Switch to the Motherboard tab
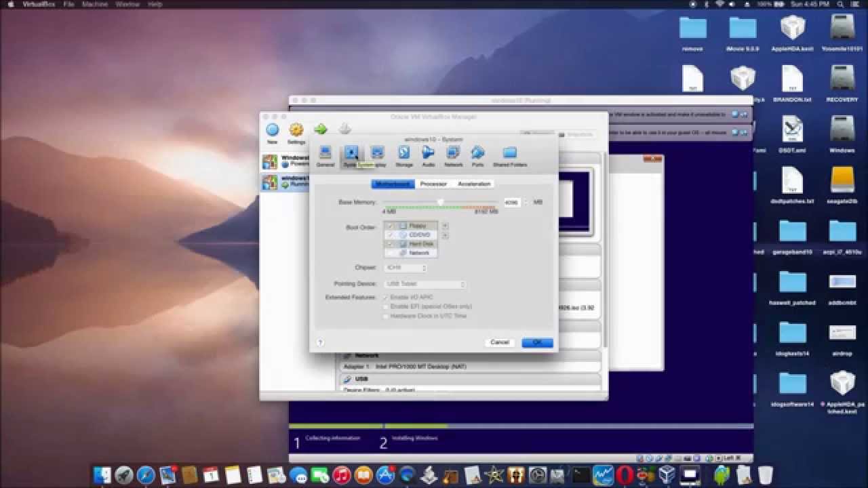 pyautogui.click(x=393, y=184)
